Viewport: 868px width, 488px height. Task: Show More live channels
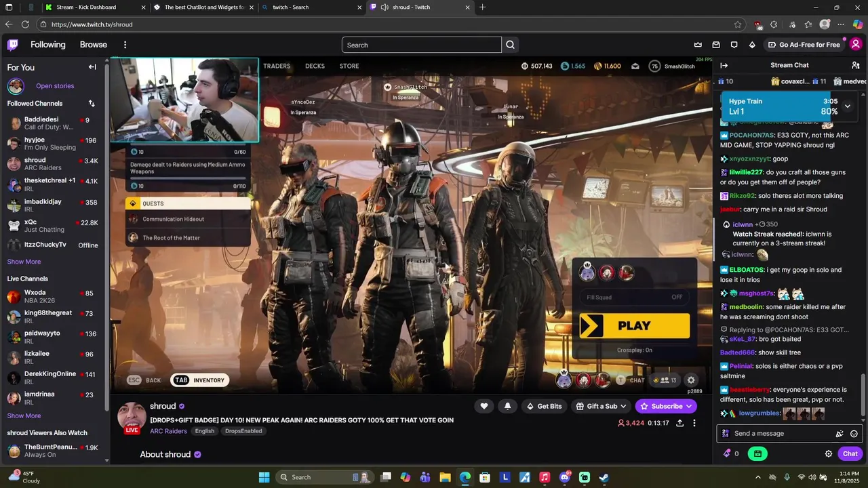point(24,415)
